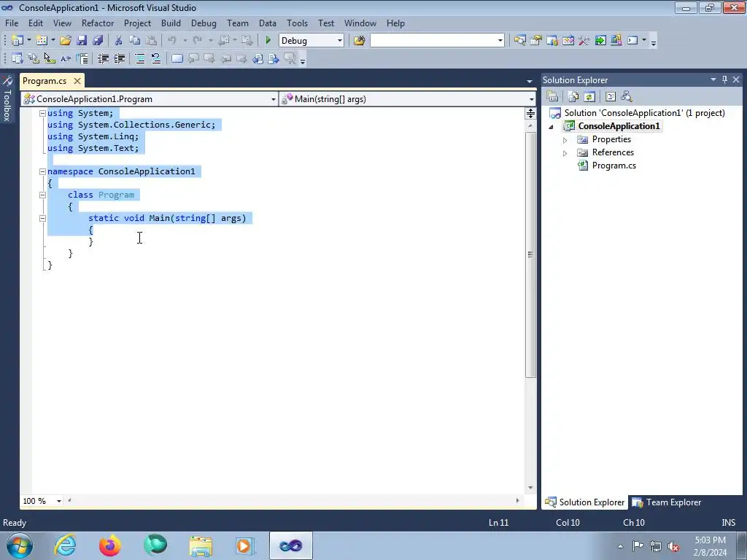Launch Firefox from the taskbar
This screenshot has width=747, height=560.
(110, 545)
